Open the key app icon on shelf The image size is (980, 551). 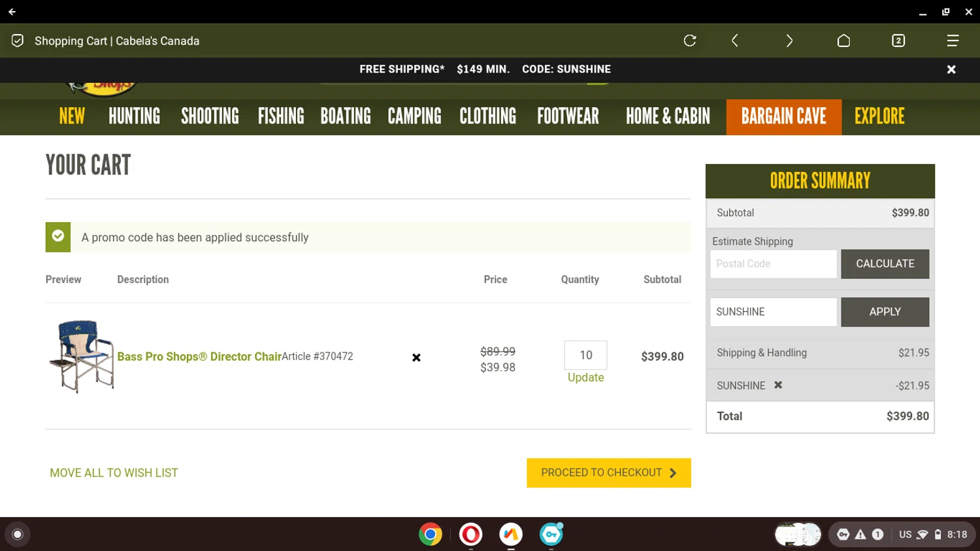(x=551, y=535)
